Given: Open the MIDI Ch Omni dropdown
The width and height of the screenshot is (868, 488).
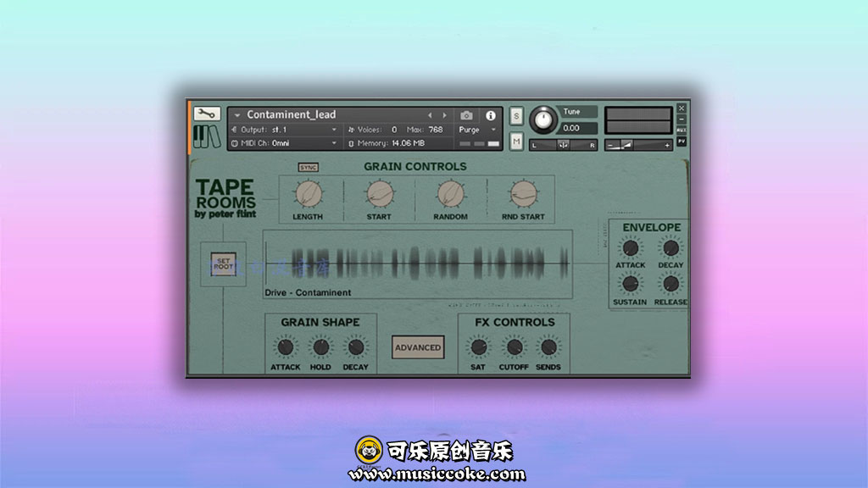Looking at the screenshot, I should click(283, 143).
